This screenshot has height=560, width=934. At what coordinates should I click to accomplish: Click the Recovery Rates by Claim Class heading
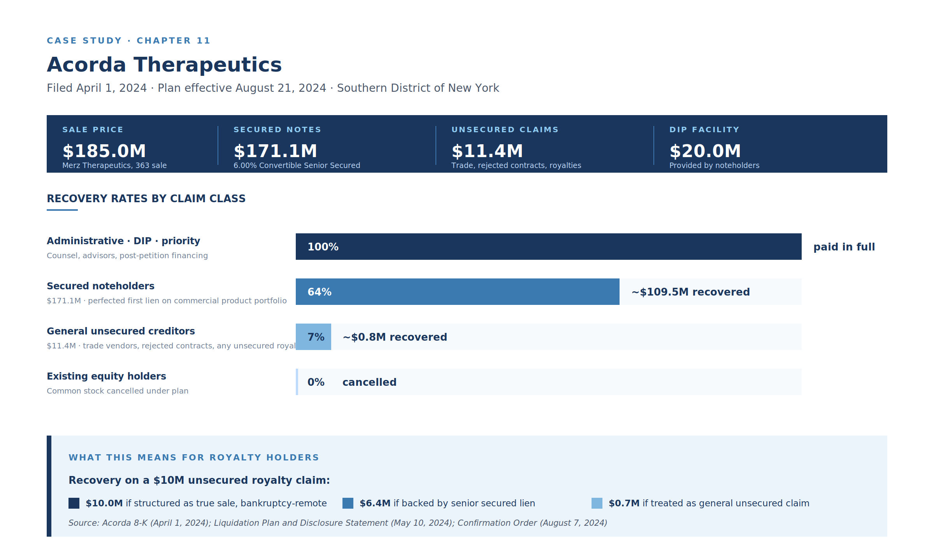click(146, 198)
